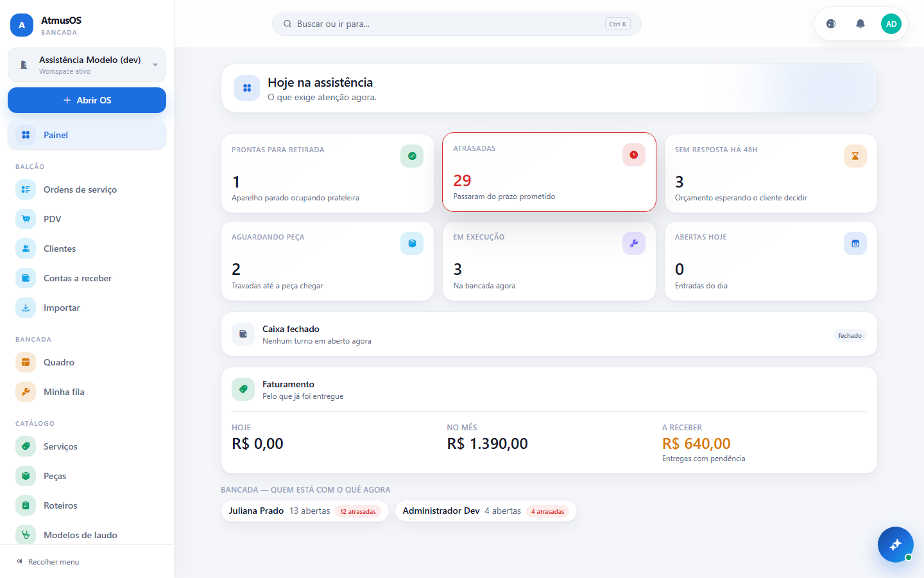
Task: Click the red clock icon on Atrasadas card
Action: [634, 155]
